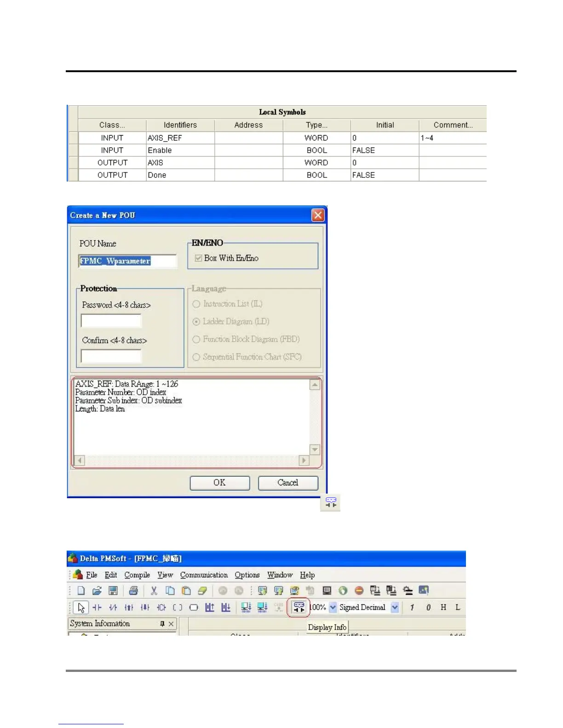The image size is (563, 728).
Task: Click the 'AXIS_REF: Data RAnge: 1 ~126' comment line
Action: click(x=126, y=384)
